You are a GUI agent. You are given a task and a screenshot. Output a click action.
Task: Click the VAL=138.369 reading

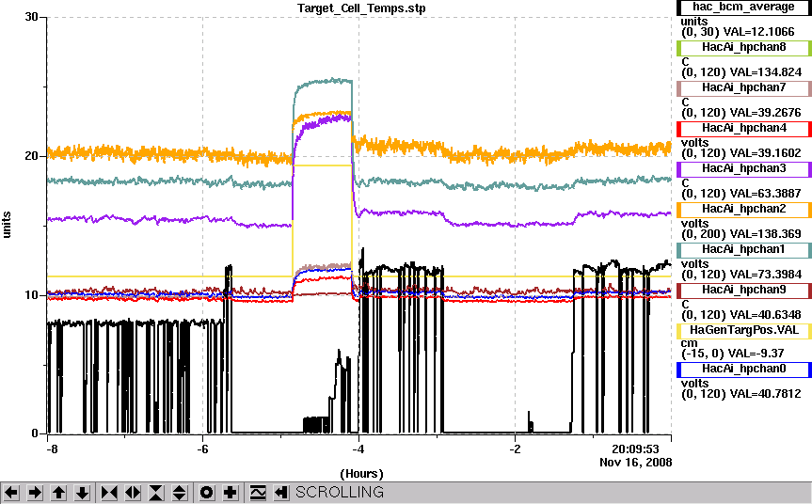[765, 234]
